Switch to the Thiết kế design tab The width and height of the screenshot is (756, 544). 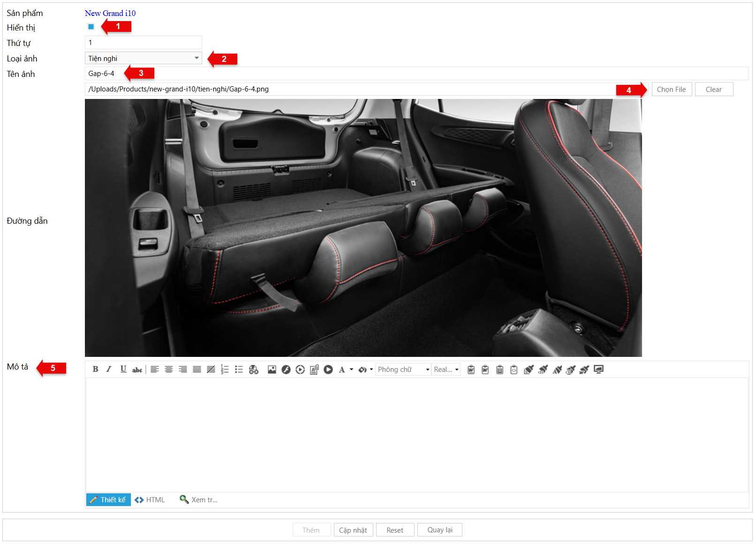click(108, 500)
